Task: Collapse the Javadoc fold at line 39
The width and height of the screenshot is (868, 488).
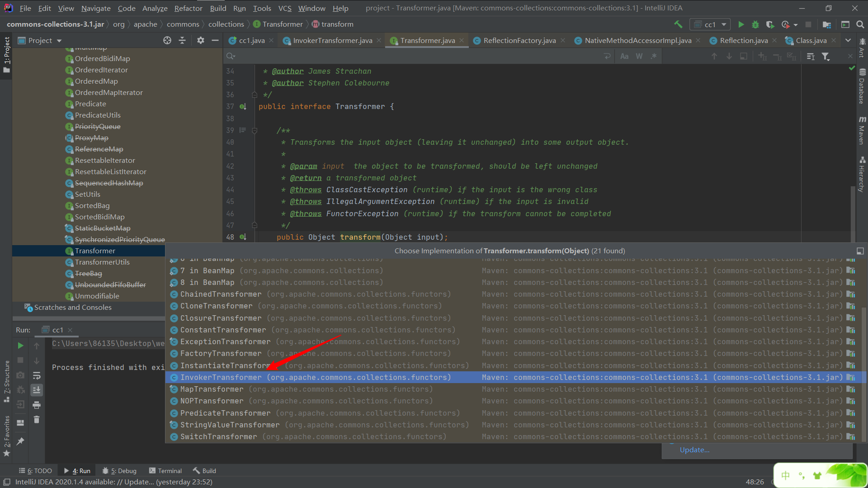Action: coord(255,130)
